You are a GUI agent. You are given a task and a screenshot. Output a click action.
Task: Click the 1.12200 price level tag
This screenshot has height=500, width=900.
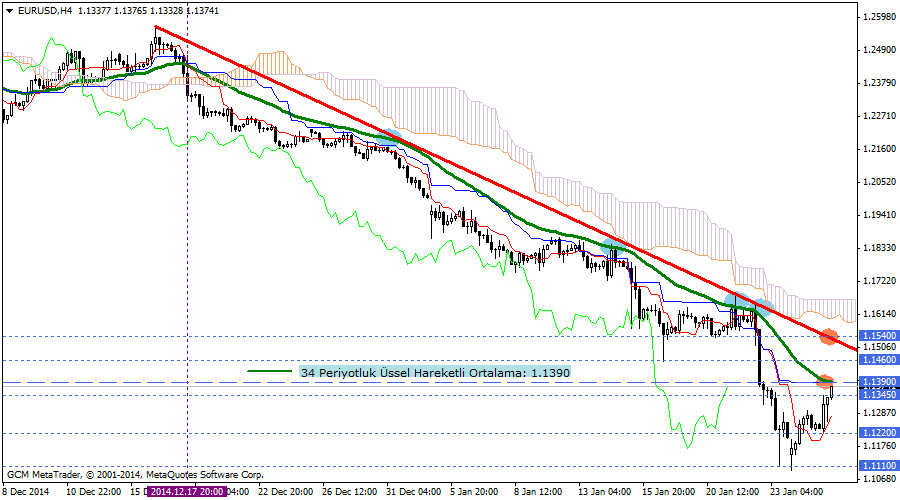(878, 433)
